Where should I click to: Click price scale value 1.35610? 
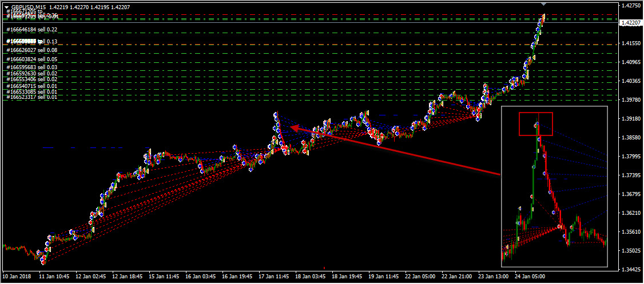[x=631, y=232]
